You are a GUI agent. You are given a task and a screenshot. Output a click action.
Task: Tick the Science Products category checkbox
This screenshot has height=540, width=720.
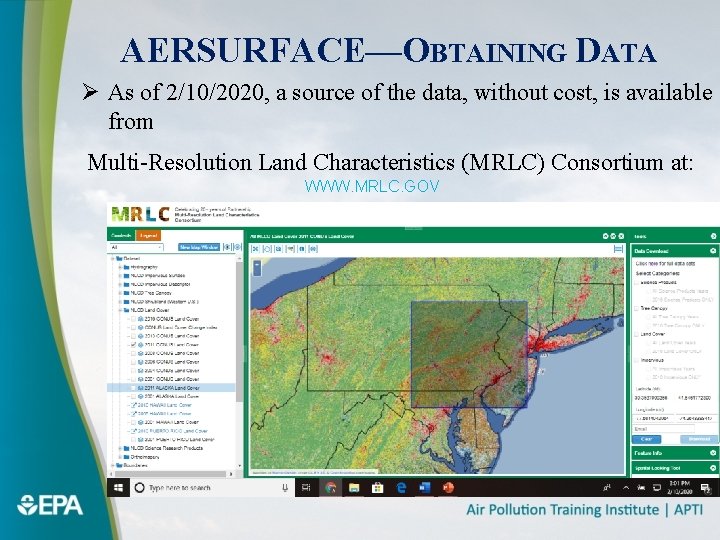click(636, 282)
